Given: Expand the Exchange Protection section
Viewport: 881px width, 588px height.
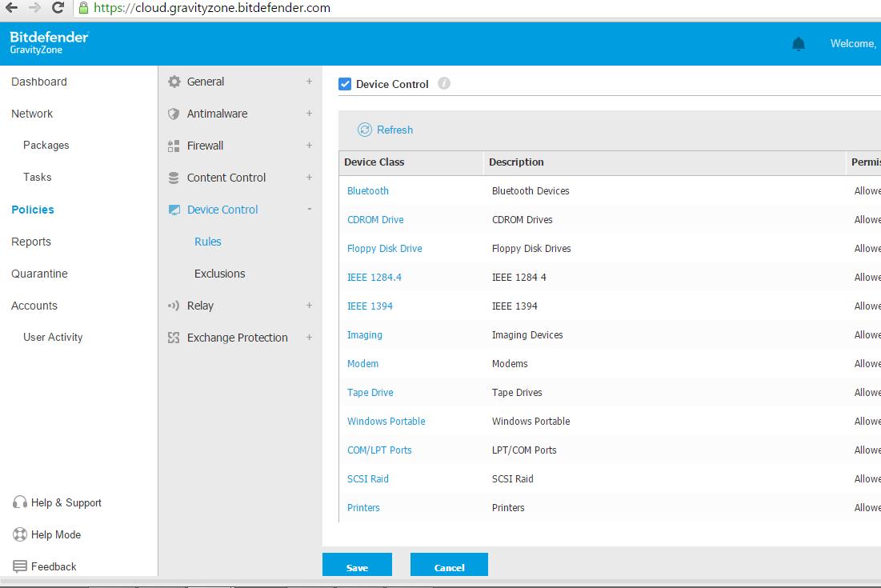Looking at the screenshot, I should click(309, 338).
